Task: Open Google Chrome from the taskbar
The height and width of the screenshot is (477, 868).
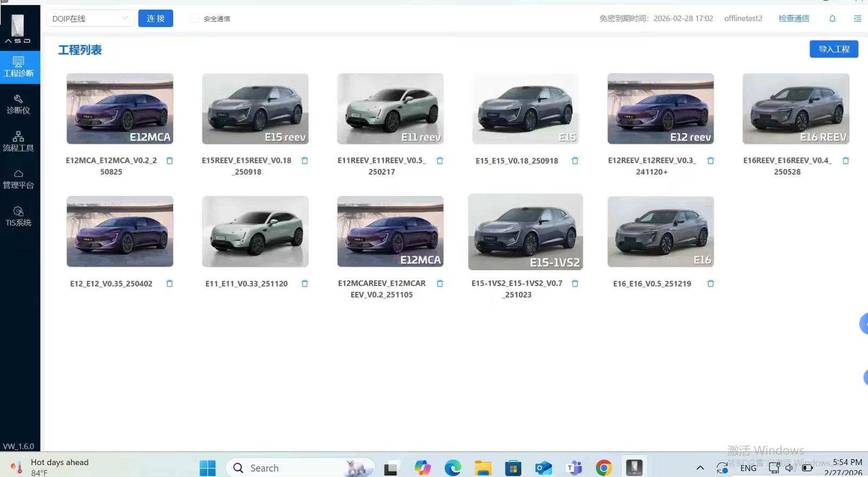Action: [x=604, y=468]
